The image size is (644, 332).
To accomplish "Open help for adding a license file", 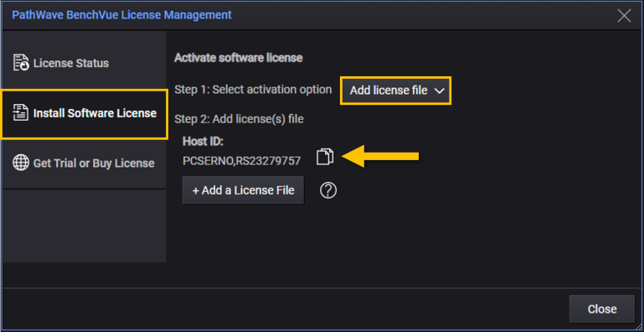I will (x=328, y=190).
